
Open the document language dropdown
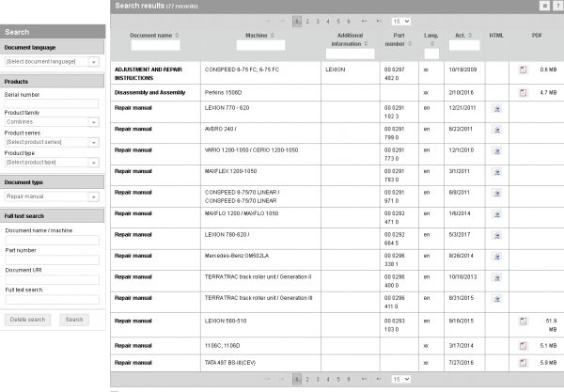pyautogui.click(x=93, y=62)
